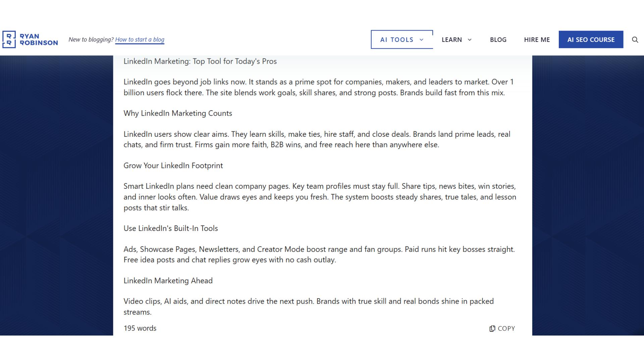Click the "LinkedIn Marketing Ahead" heading
This screenshot has width=644, height=362.
click(x=168, y=281)
